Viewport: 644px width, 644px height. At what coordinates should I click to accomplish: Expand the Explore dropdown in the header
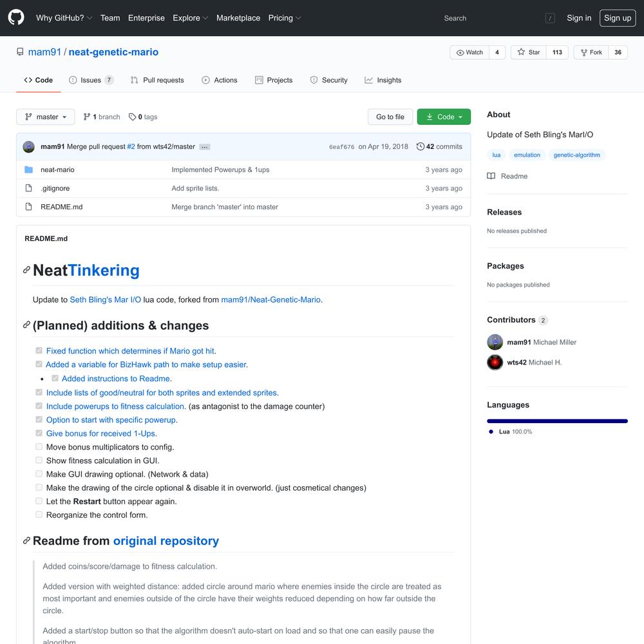[190, 18]
